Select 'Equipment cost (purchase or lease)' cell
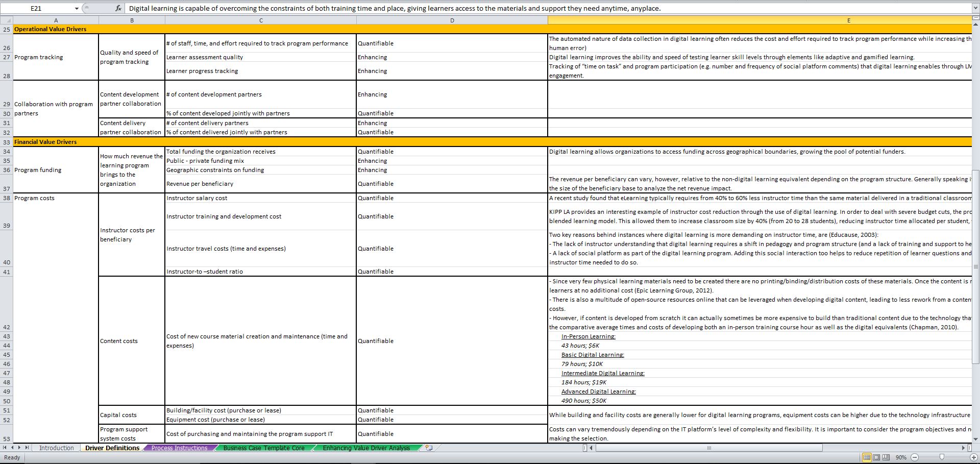Screen dimensions: 980x464 click(x=261, y=420)
